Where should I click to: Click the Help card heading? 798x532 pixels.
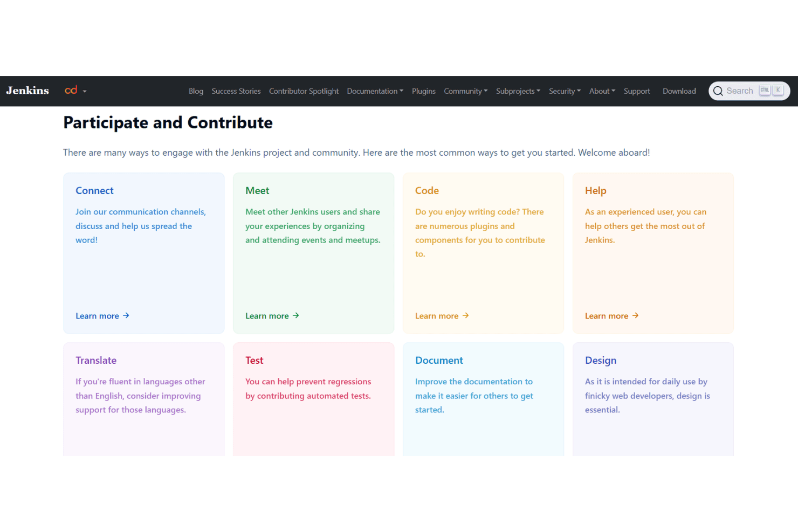pos(596,191)
